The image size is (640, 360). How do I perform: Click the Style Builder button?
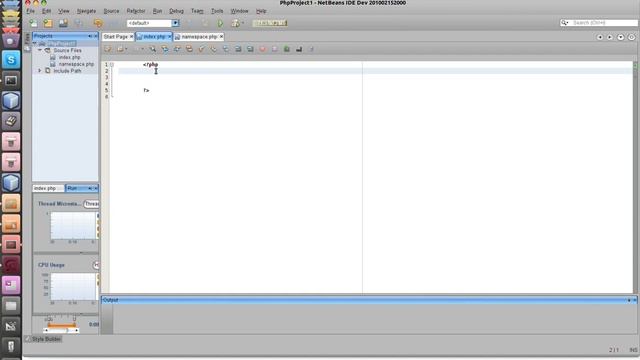(x=44, y=339)
